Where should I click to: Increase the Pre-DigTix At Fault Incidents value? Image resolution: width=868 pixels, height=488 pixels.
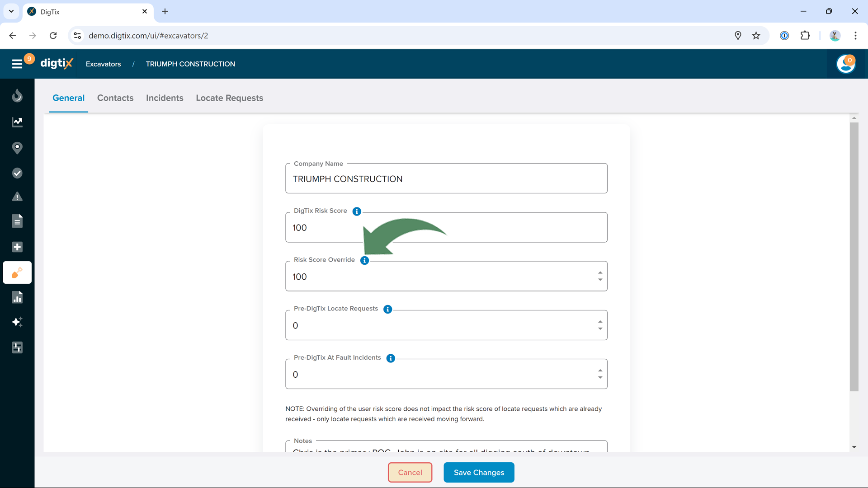tap(600, 371)
